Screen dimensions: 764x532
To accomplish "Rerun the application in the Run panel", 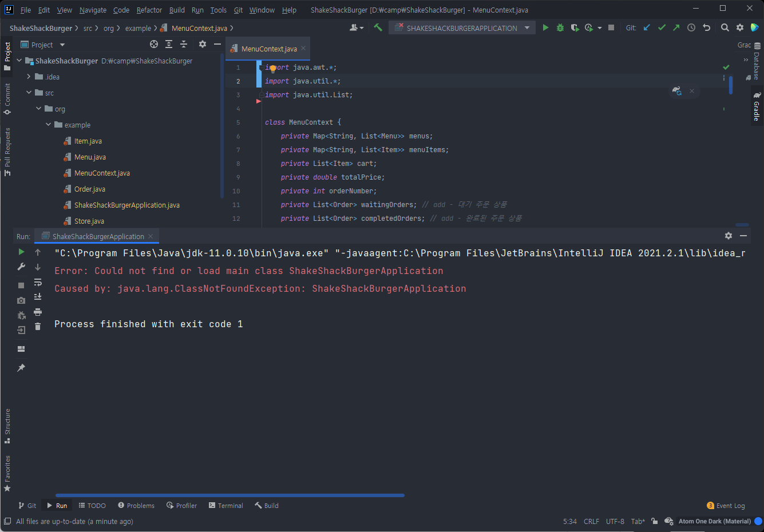I will point(21,252).
